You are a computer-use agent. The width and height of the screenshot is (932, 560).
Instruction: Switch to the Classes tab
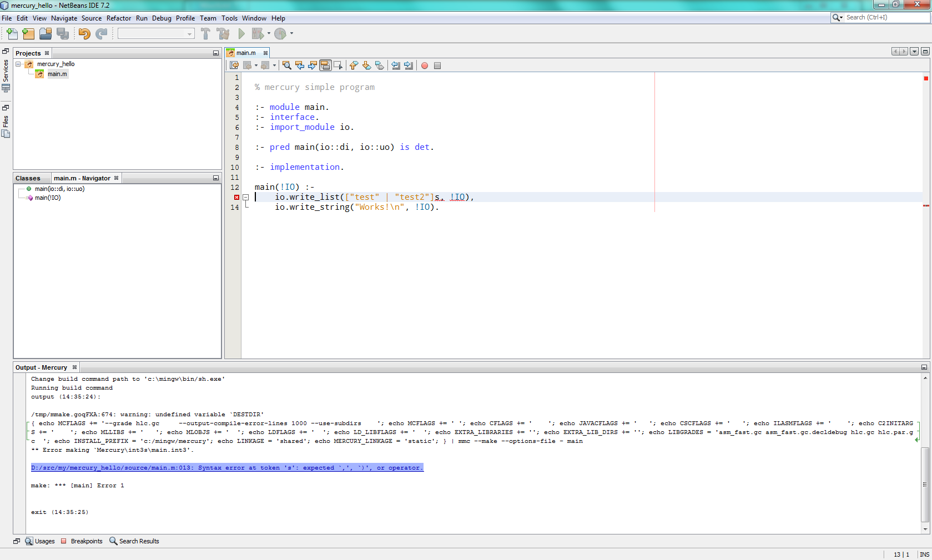coord(28,178)
